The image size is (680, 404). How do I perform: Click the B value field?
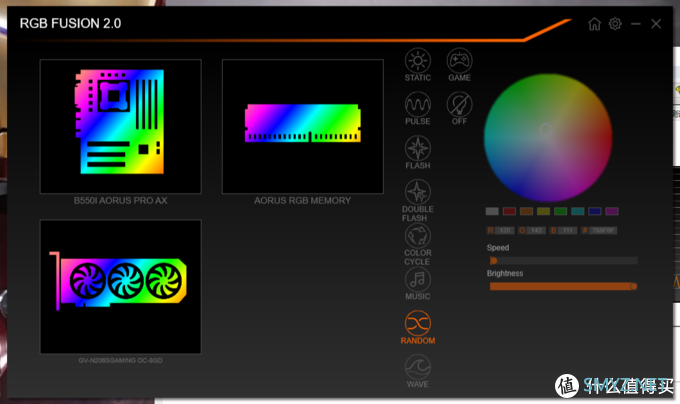[567, 230]
